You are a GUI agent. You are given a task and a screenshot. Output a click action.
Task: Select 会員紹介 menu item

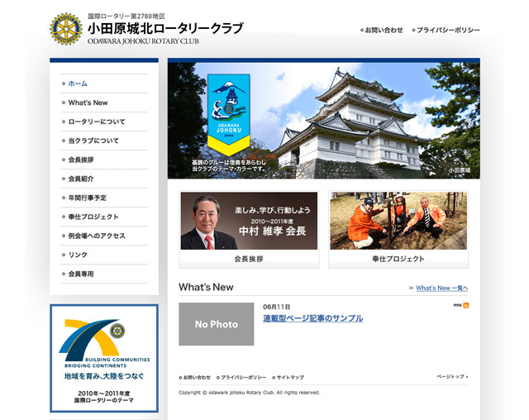pyautogui.click(x=81, y=179)
